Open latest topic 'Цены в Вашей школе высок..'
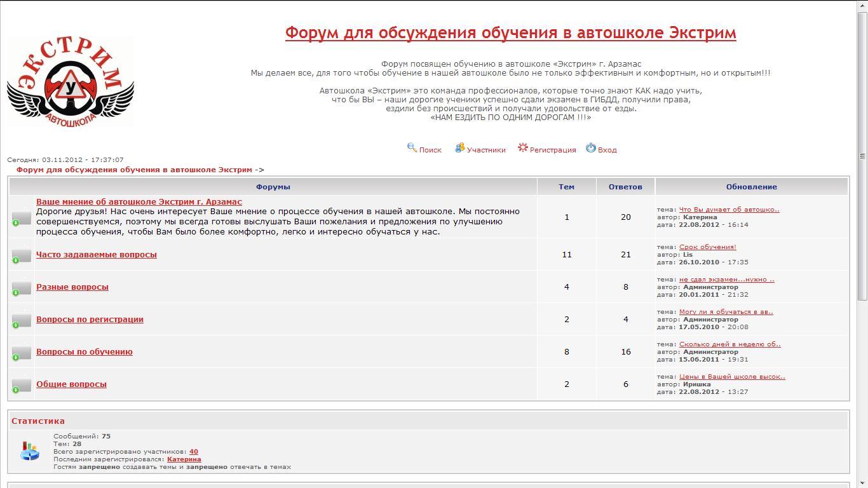The image size is (868, 488). 732,376
